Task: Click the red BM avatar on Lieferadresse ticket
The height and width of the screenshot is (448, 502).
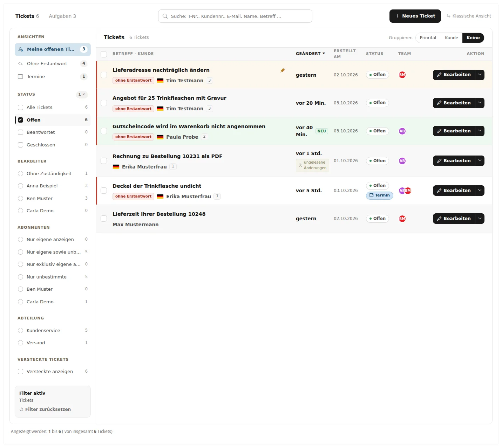Action: point(402,75)
